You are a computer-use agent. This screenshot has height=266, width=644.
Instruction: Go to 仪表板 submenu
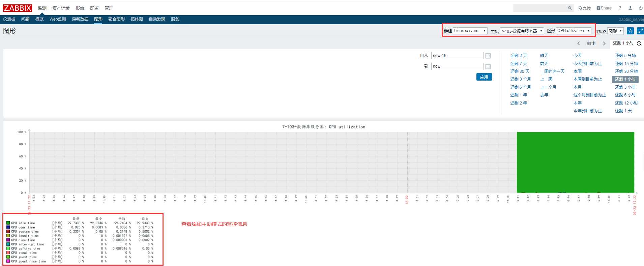coord(9,19)
